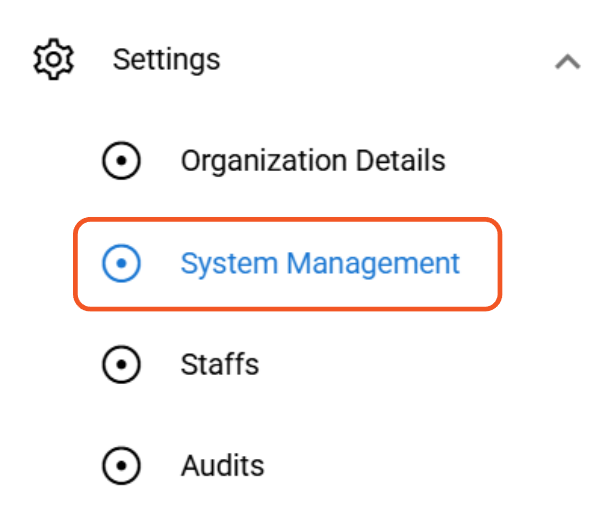This screenshot has height=525, width=611.
Task: Click the blue System Management text
Action: click(319, 264)
